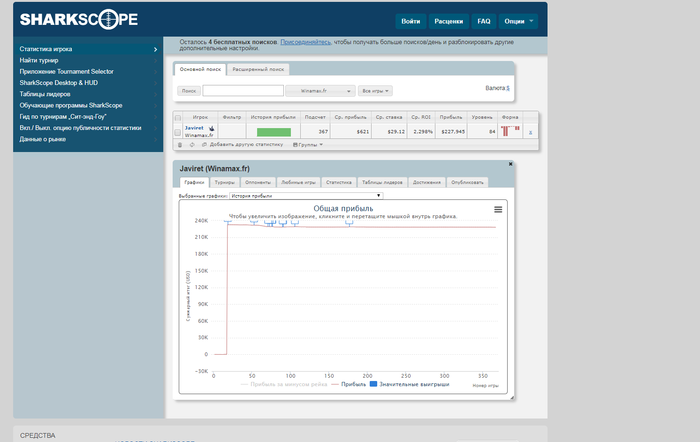The image size is (700, 442).
Task: Click the 'Присоединяйтесь' link
Action: click(x=305, y=42)
